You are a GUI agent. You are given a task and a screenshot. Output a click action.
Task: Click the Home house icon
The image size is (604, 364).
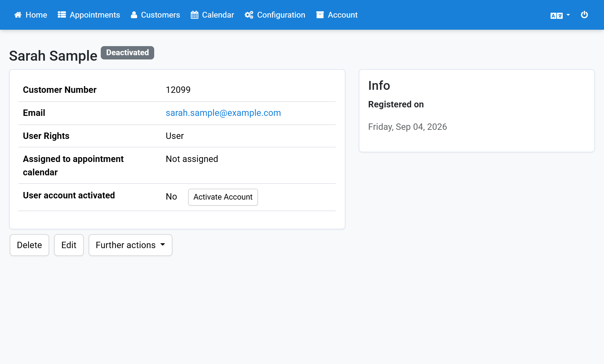[x=18, y=15]
